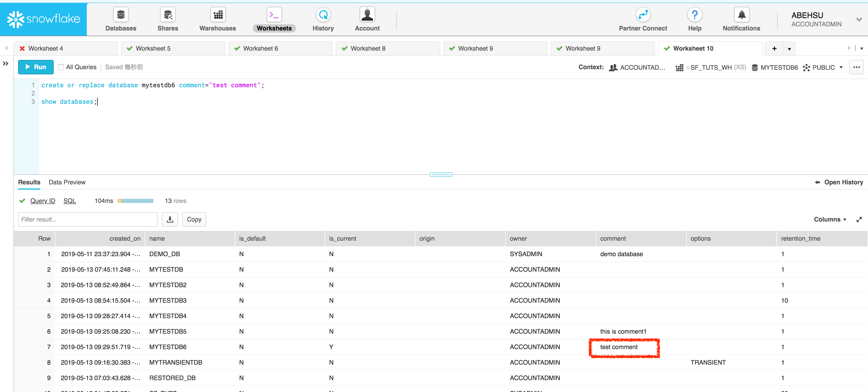Download query results
Viewport: 868px width, 392px height.
[x=170, y=219]
